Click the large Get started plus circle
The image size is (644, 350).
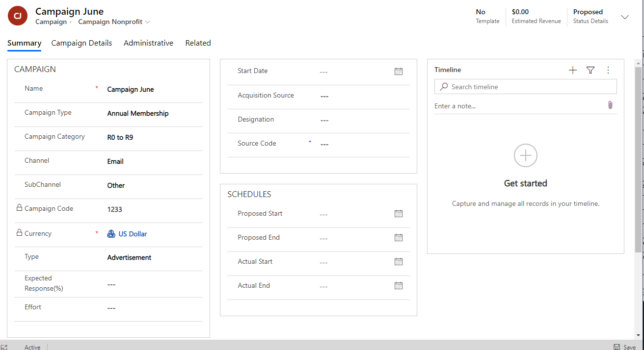[526, 156]
